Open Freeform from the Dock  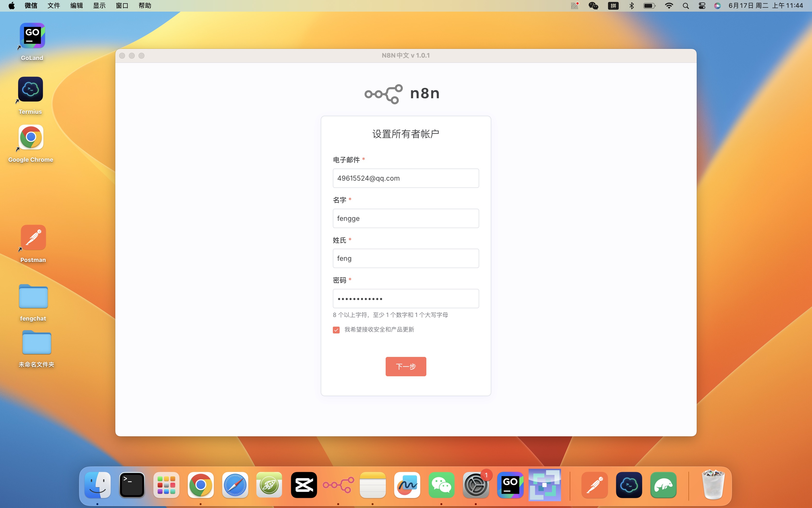(x=407, y=485)
